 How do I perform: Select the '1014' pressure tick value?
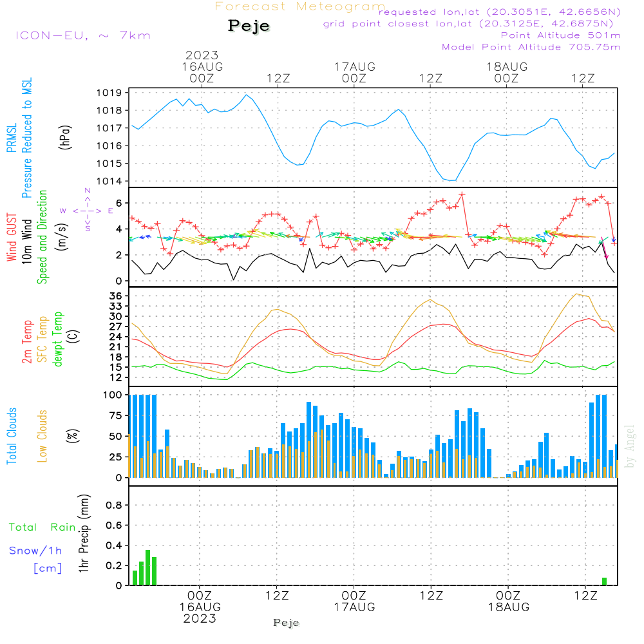coord(109,181)
